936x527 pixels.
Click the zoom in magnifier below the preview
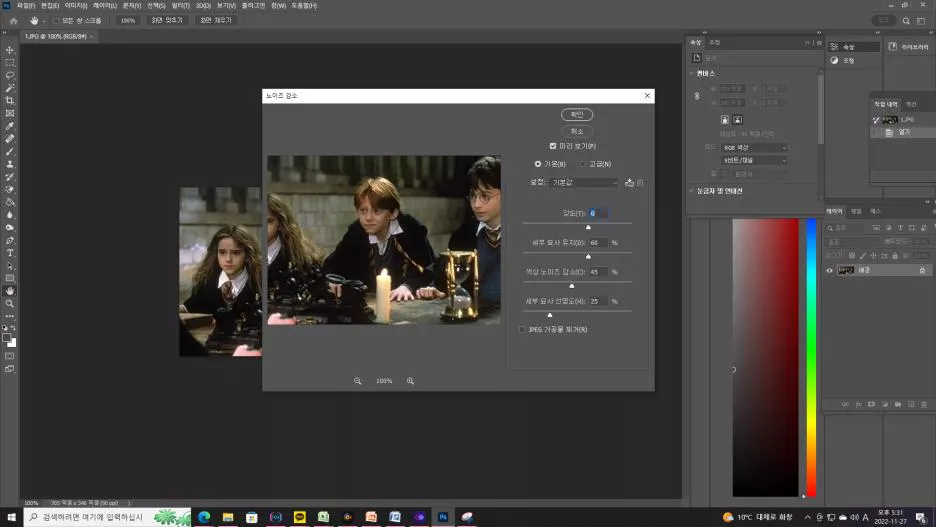(x=410, y=381)
